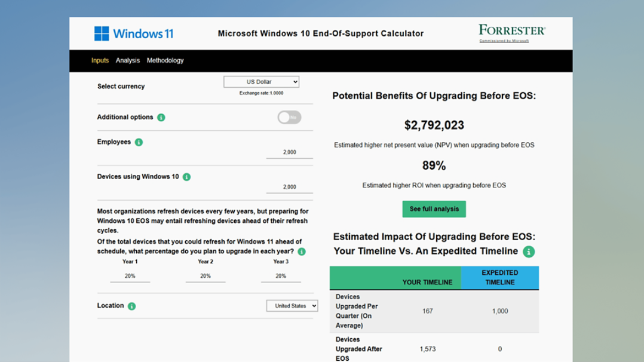Open the United States location dropdown

point(292,306)
